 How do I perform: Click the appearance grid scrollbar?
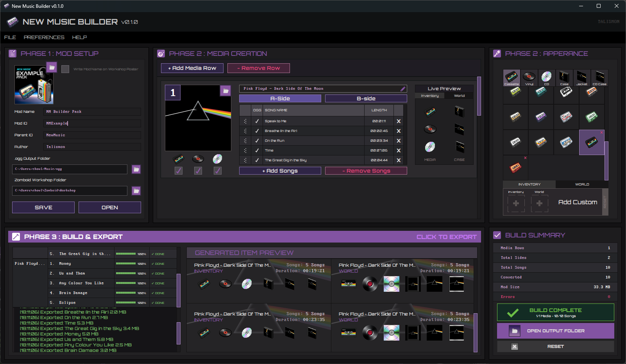click(x=606, y=161)
